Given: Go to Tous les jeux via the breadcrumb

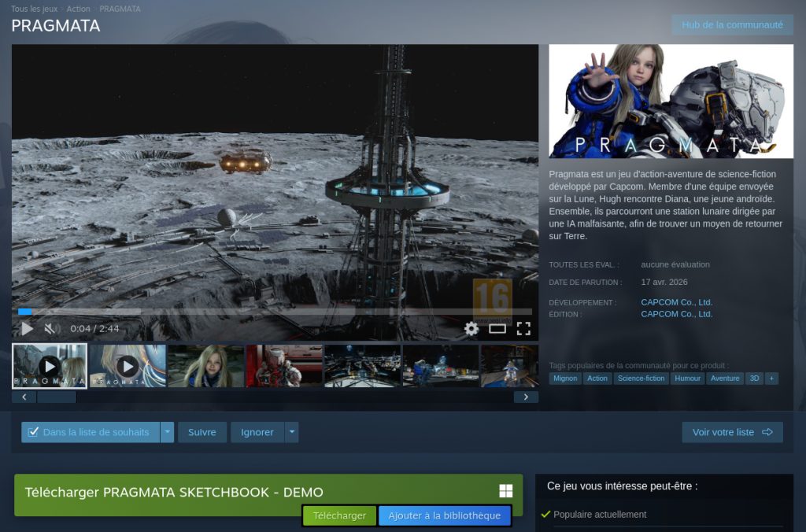Looking at the screenshot, I should pos(35,8).
